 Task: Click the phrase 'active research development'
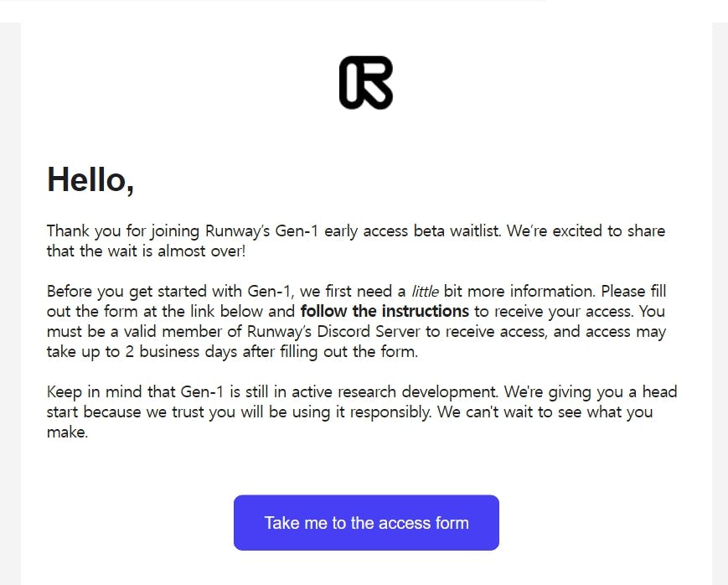[395, 391]
